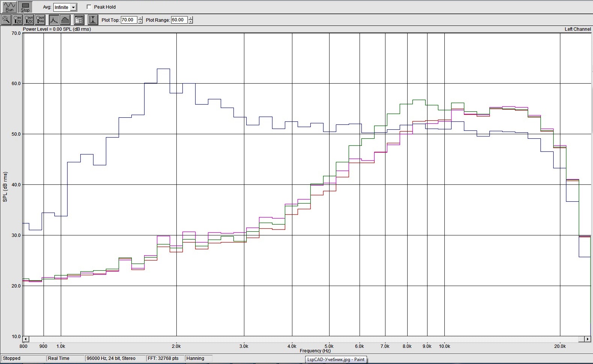
Task: Click the Zoom In 2X icon
Action: (18, 19)
